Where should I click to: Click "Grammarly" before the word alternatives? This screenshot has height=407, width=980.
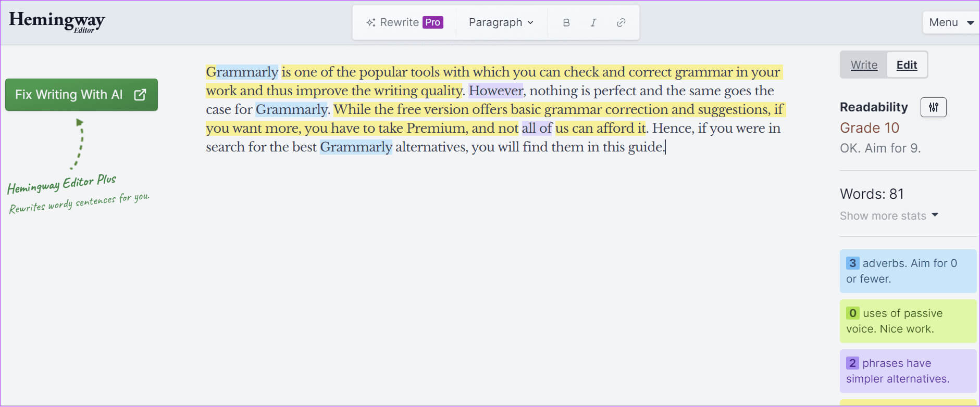(x=356, y=147)
